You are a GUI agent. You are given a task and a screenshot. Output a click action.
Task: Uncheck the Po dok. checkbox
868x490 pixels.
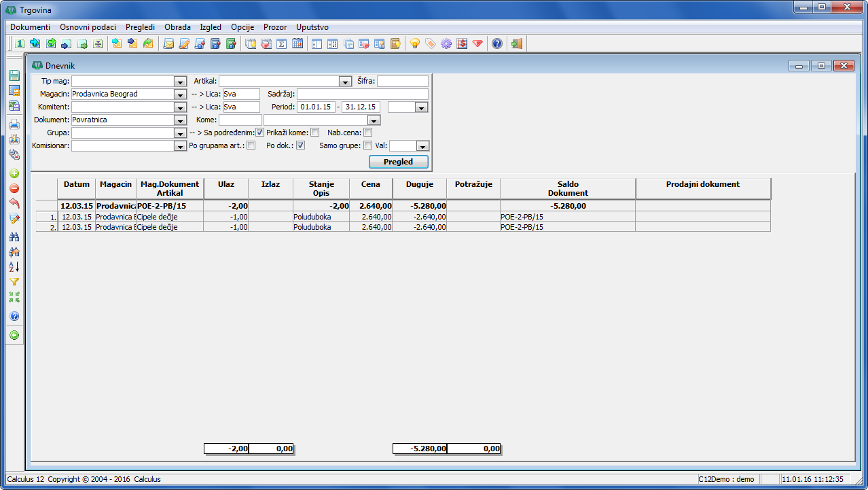tap(300, 145)
